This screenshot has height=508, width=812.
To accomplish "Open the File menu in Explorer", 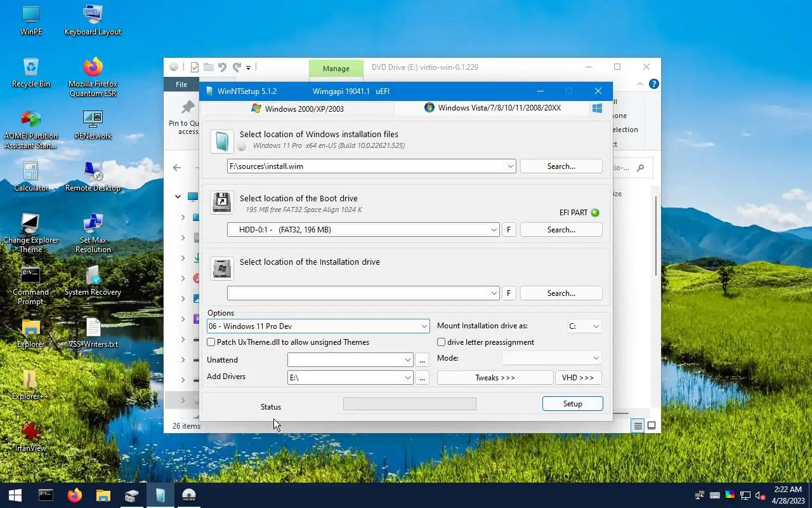I will pyautogui.click(x=181, y=84).
